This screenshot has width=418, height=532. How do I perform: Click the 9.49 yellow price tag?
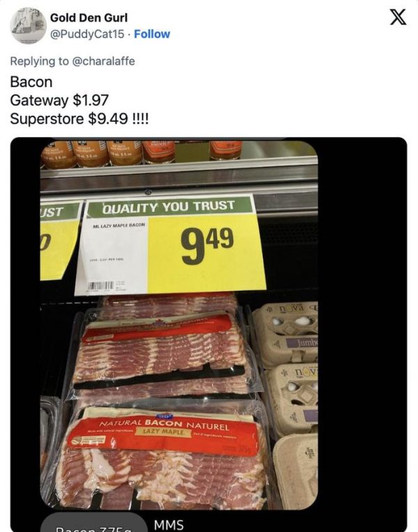[207, 249]
